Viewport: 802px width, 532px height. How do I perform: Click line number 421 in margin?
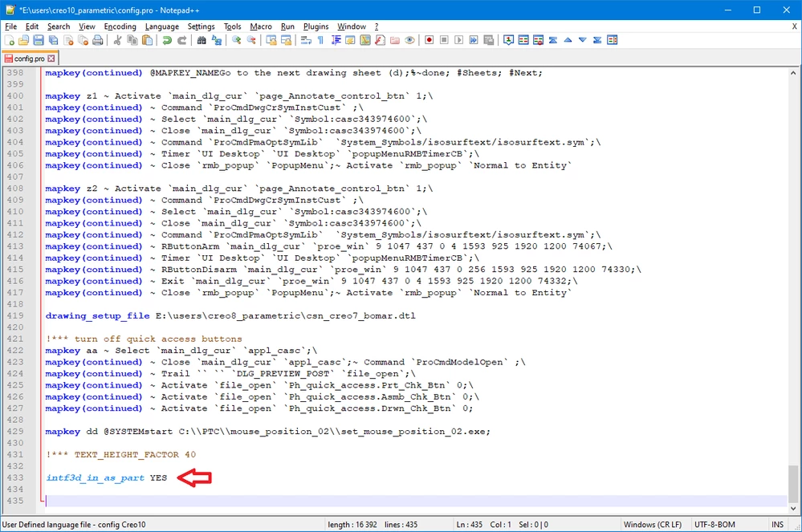pyautogui.click(x=15, y=339)
